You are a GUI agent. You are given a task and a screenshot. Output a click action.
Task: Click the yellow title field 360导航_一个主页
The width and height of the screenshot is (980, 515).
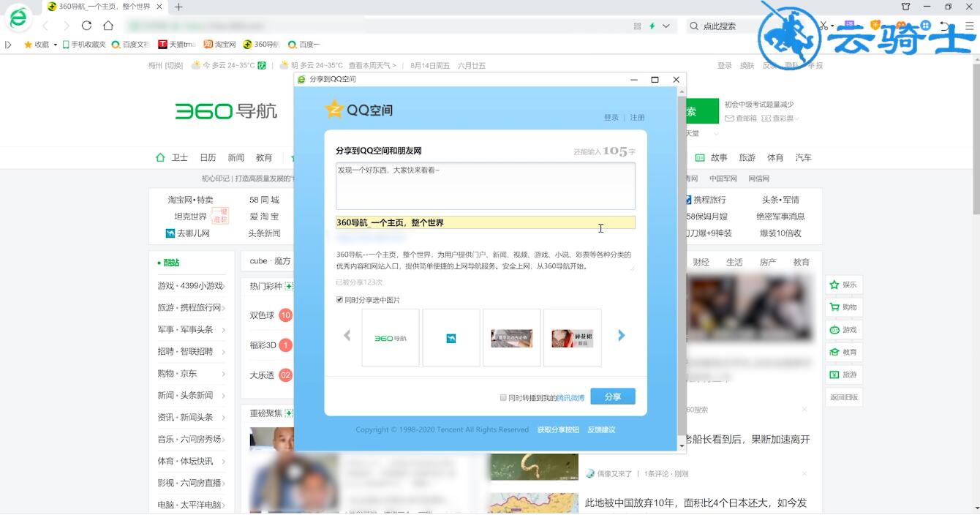tap(486, 222)
